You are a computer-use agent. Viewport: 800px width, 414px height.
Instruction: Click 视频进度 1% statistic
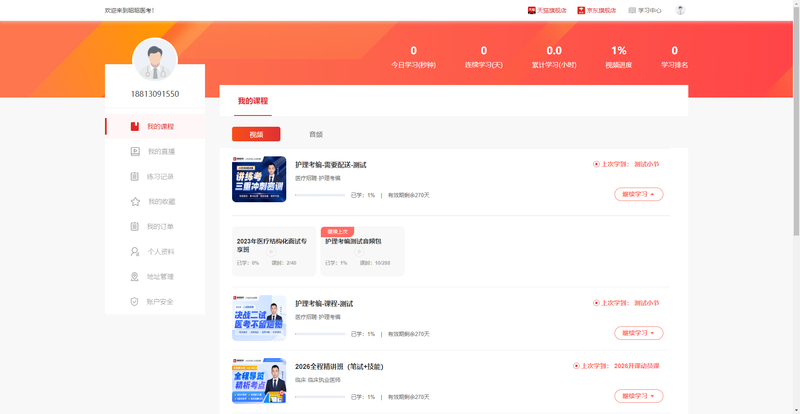[619, 57]
